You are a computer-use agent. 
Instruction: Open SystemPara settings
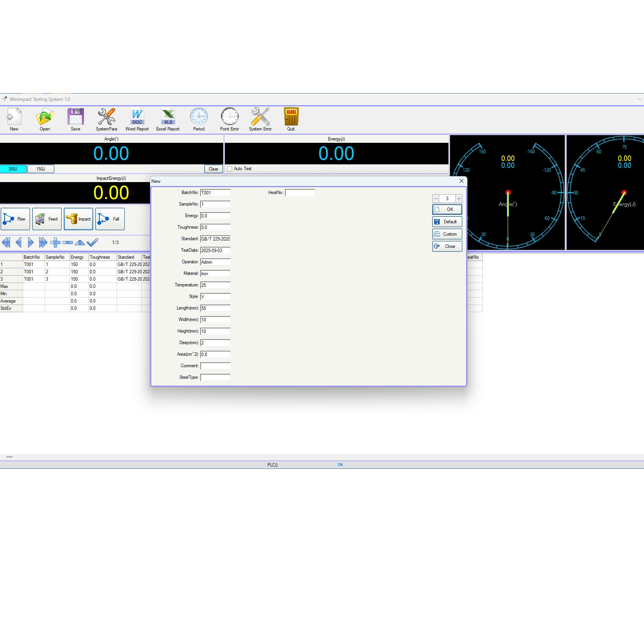pyautogui.click(x=106, y=119)
